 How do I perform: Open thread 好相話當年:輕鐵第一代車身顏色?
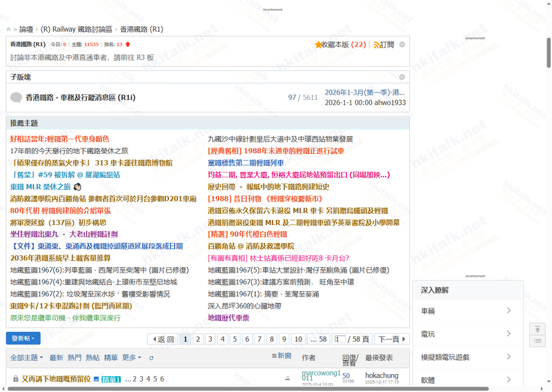[x=59, y=139]
